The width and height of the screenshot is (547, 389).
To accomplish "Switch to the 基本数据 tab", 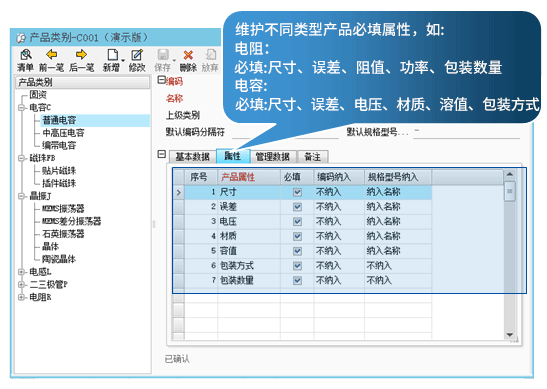I will [192, 157].
